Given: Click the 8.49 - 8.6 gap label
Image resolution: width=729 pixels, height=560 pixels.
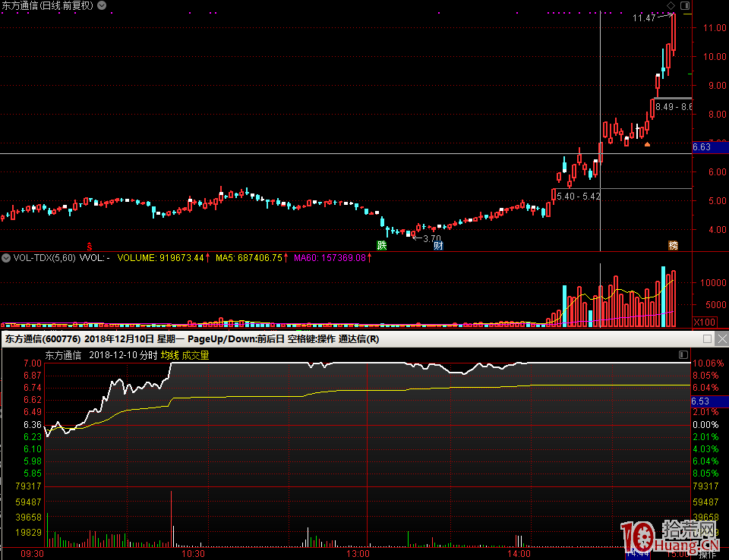Looking at the screenshot, I should pos(674,107).
